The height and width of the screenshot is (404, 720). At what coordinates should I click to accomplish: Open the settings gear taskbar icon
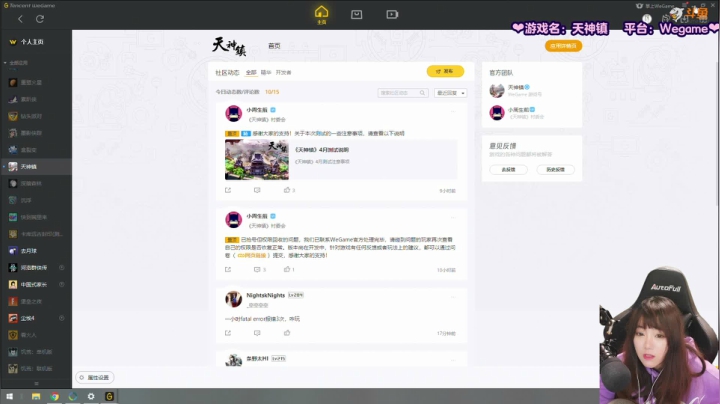(91, 396)
